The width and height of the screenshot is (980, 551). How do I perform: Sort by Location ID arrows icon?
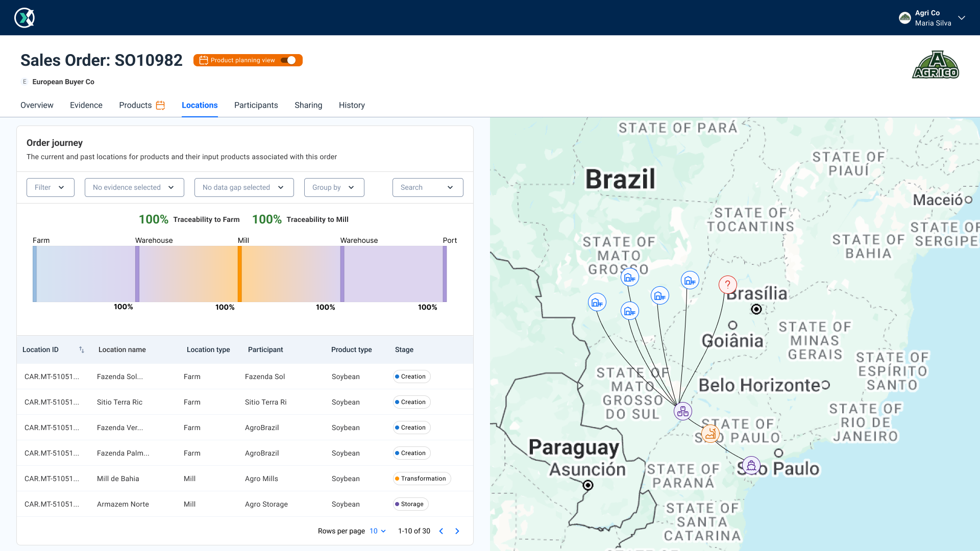pos(82,349)
